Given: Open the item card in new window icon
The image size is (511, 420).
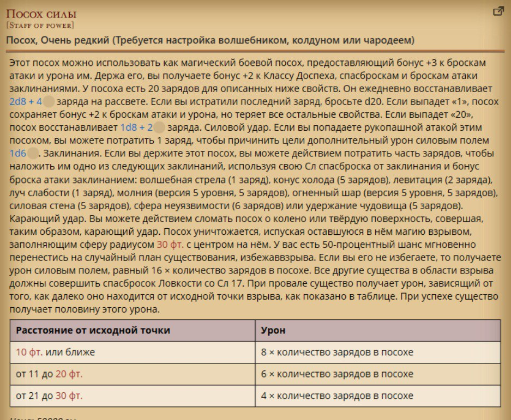Looking at the screenshot, I should coord(498,11).
